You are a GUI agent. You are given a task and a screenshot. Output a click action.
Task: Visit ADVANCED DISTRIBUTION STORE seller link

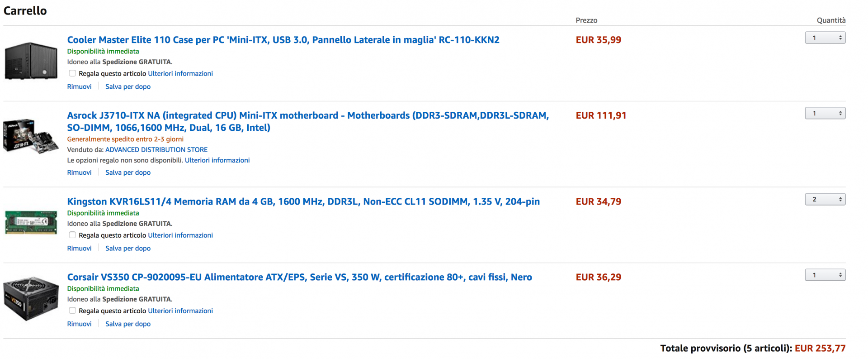pyautogui.click(x=156, y=149)
